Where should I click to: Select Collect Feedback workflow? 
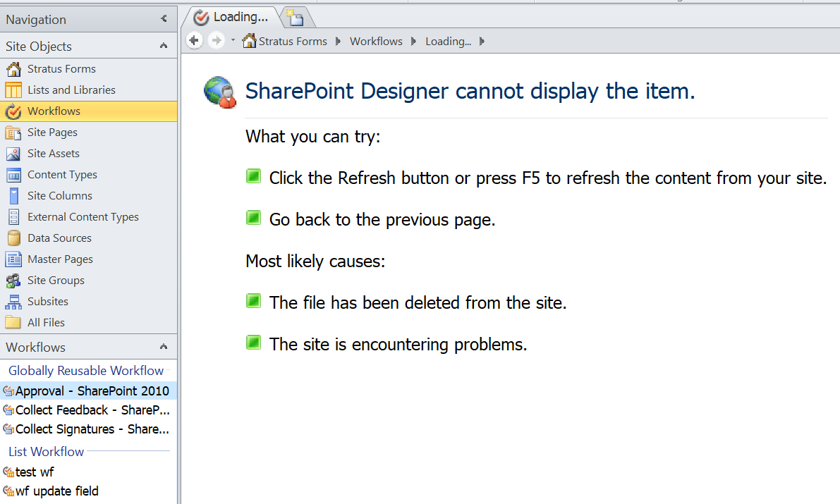pos(88,410)
